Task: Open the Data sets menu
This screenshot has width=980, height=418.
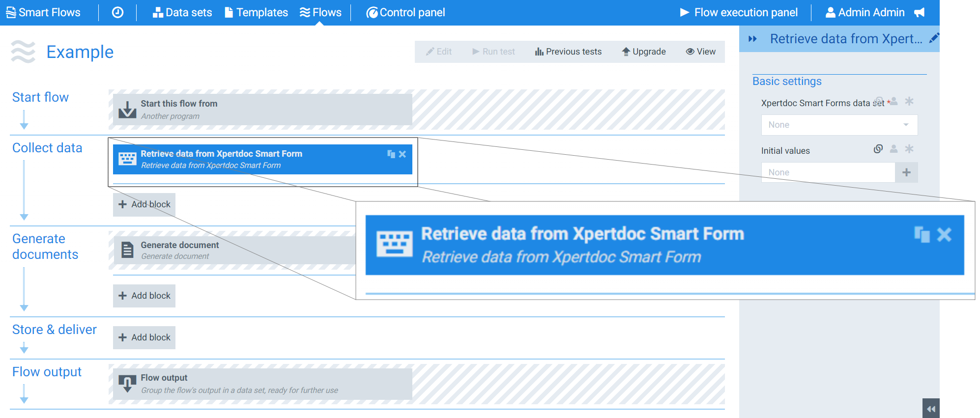Action: (x=182, y=12)
